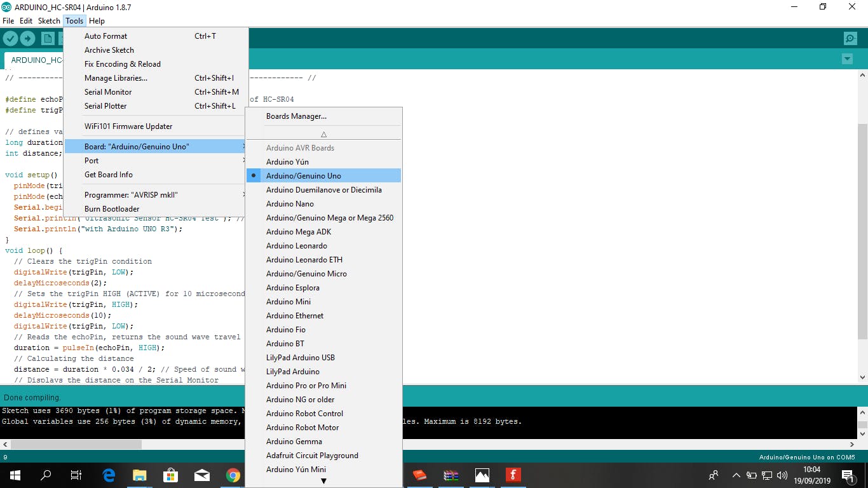The image size is (868, 488).
Task: Click the Verify checkmark toolbar button
Action: [10, 39]
